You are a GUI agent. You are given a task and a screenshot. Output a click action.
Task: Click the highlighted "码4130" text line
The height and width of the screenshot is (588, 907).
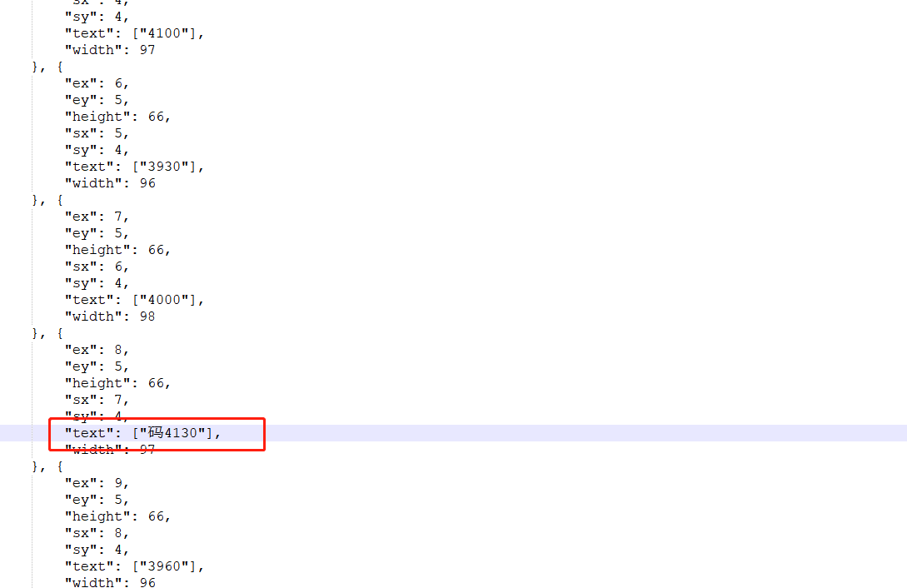point(143,433)
